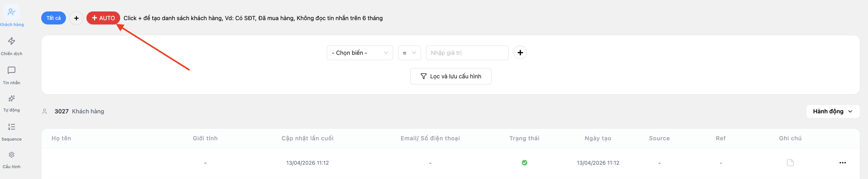Open Cấu hình settings gear
This screenshot has width=868, height=179.
(11, 160)
